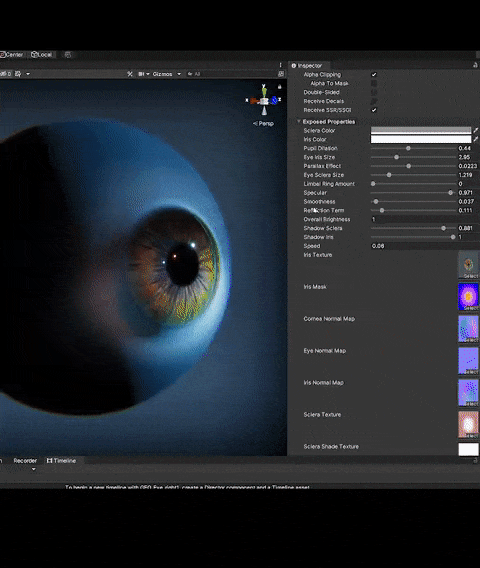Uncheck the Alpha Clipping checkbox

(374, 75)
